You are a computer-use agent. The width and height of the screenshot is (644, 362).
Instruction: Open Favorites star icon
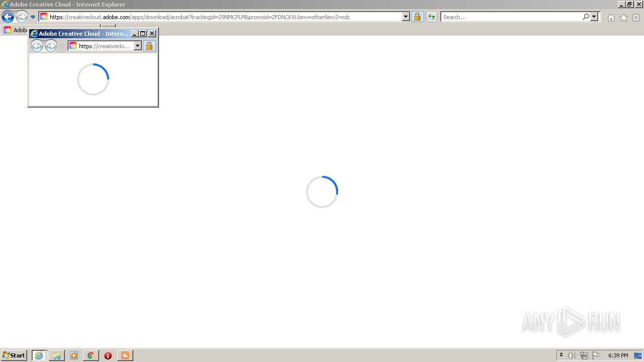pos(623,18)
